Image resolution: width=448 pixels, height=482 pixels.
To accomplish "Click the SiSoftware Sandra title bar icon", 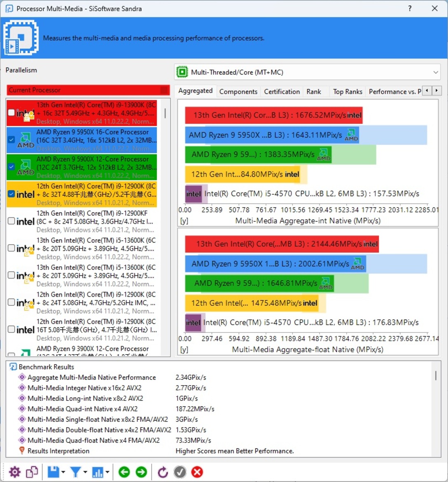I will coord(9,8).
